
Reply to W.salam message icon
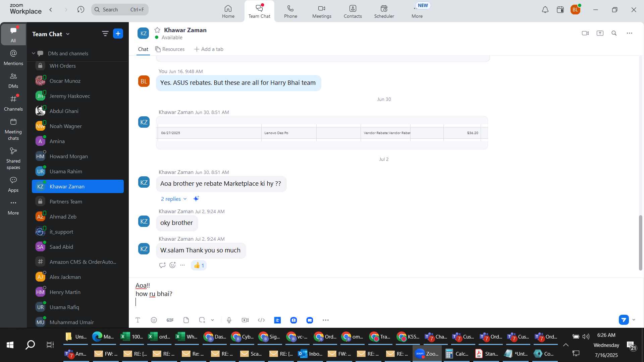pos(162,265)
